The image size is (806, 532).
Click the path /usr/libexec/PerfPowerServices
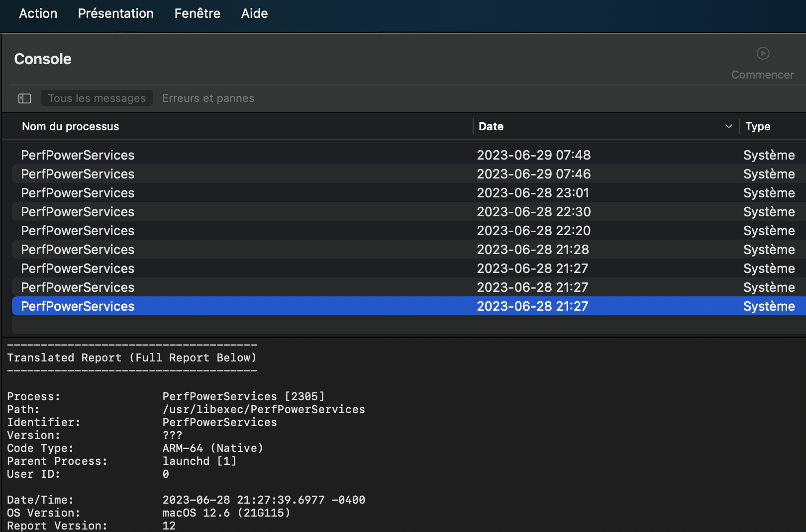(x=264, y=410)
